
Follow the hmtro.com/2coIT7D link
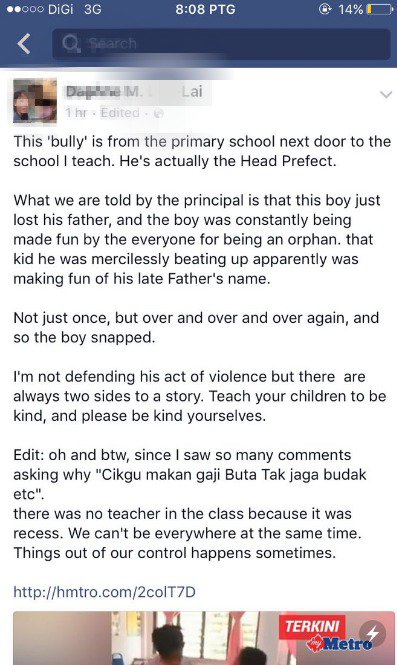coord(104,592)
